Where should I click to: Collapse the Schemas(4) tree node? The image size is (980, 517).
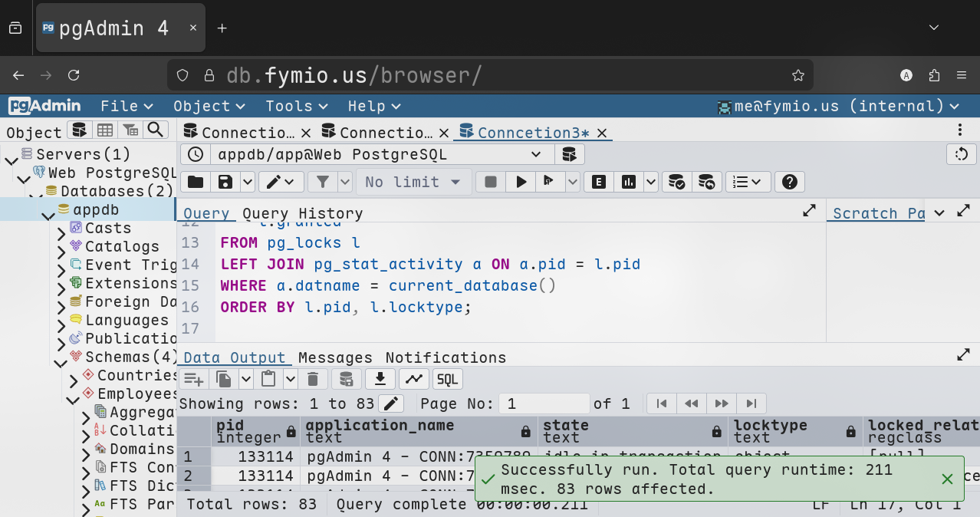(x=61, y=357)
